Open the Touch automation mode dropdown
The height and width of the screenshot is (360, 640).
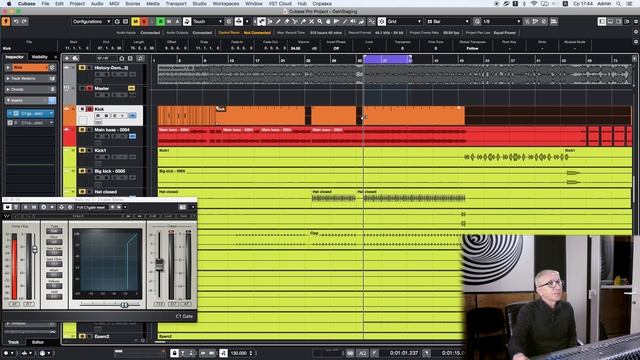coord(207,21)
